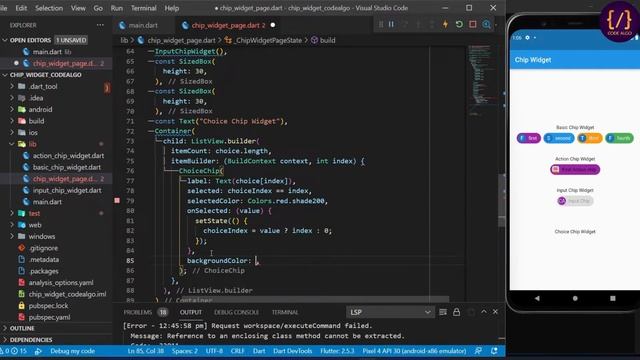Click the Dart file icon of main.dart tab
Viewport: 640px width, 360px height.
tap(122, 25)
